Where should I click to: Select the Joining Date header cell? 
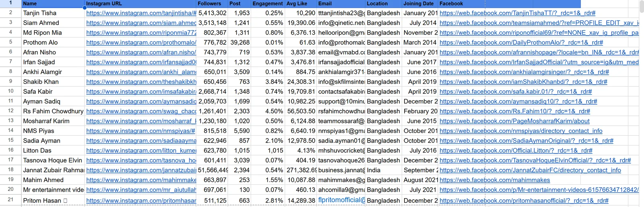pos(420,4)
